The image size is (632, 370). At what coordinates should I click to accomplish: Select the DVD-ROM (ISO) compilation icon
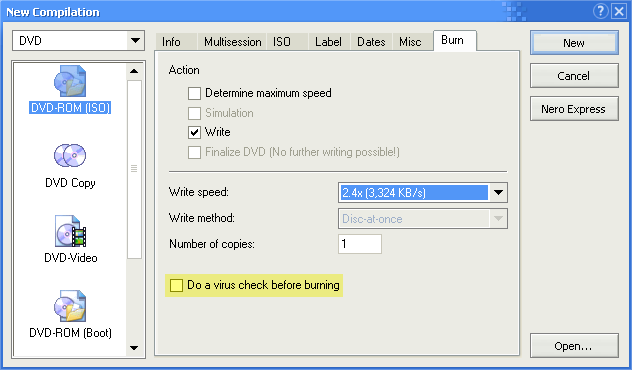coord(70,81)
